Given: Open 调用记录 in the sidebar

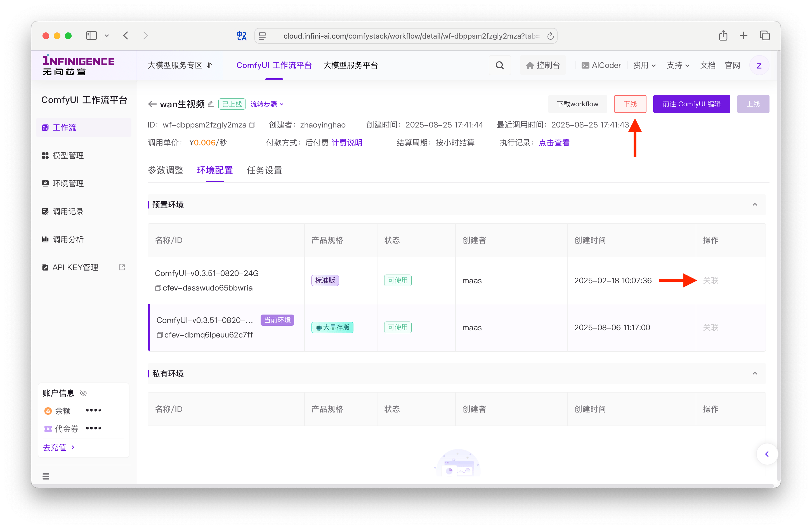Looking at the screenshot, I should click(x=84, y=211).
